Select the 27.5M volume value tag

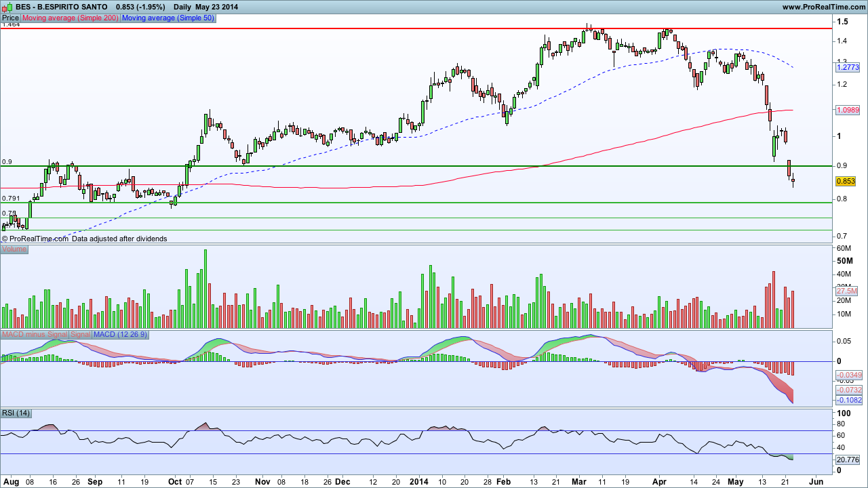pos(848,291)
